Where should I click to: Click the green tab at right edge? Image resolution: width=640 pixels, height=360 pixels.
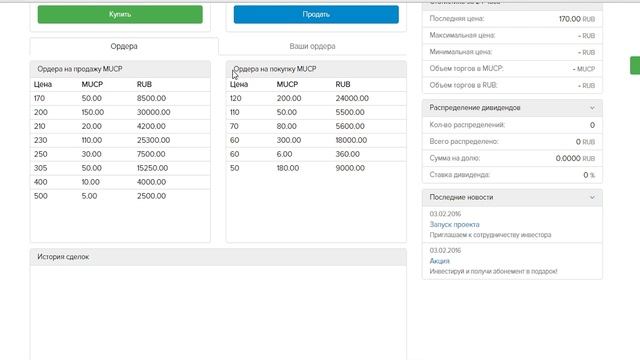point(635,65)
